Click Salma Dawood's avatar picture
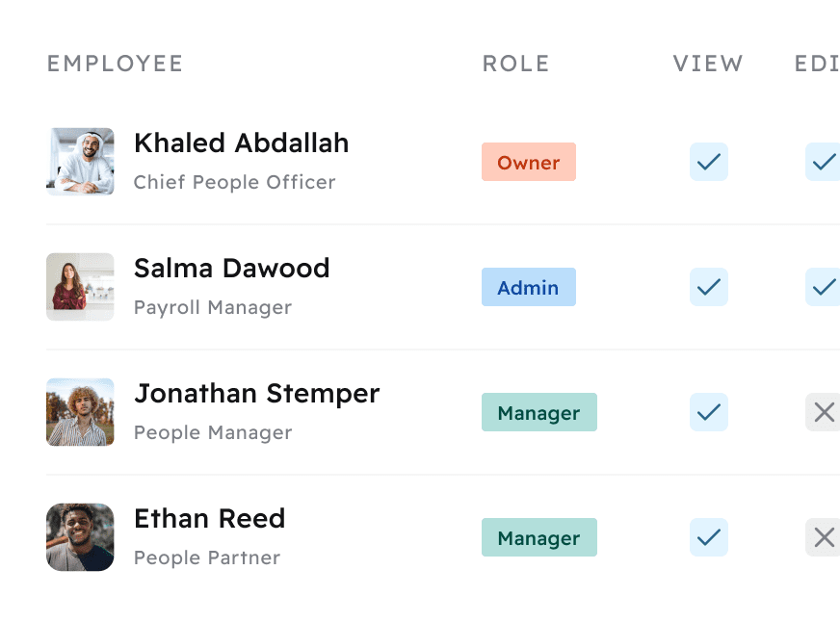The height and width of the screenshot is (622, 840). [80, 287]
